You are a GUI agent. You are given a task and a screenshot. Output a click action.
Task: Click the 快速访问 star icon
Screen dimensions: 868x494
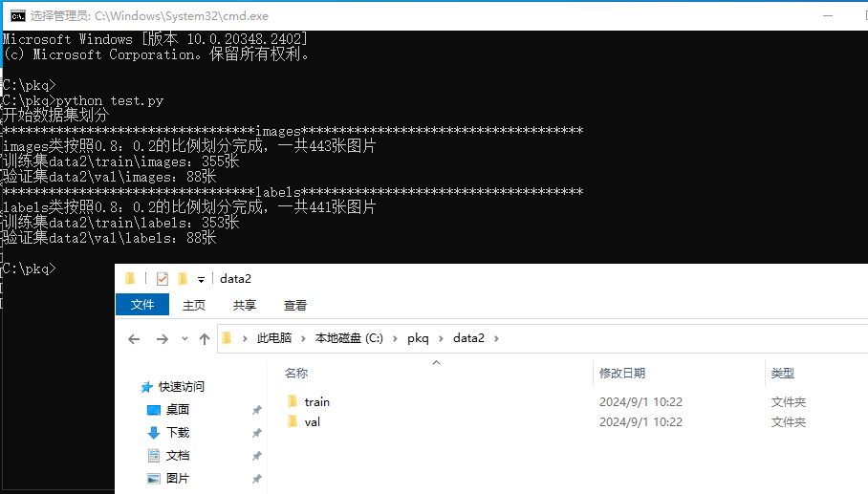pos(146,387)
